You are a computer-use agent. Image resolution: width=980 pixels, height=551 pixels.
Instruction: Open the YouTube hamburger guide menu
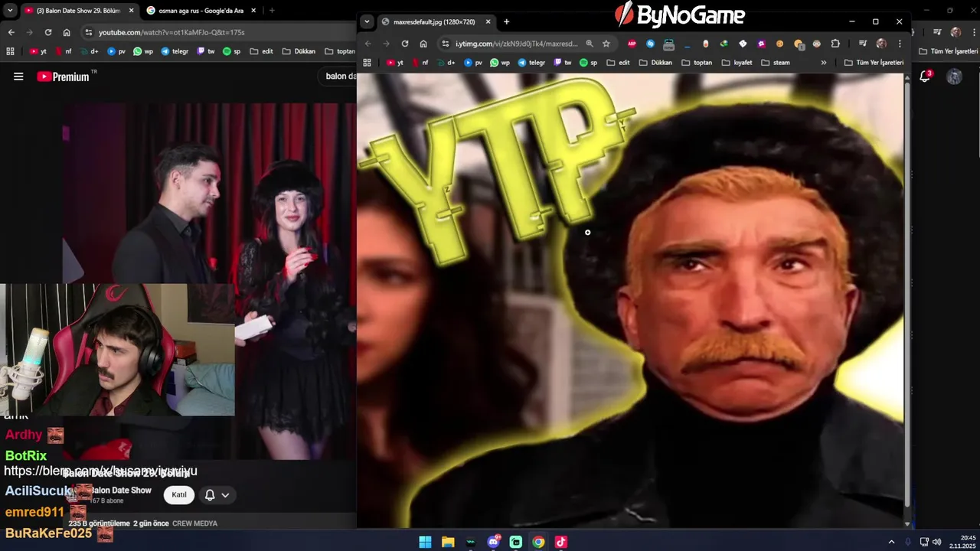[x=18, y=77]
